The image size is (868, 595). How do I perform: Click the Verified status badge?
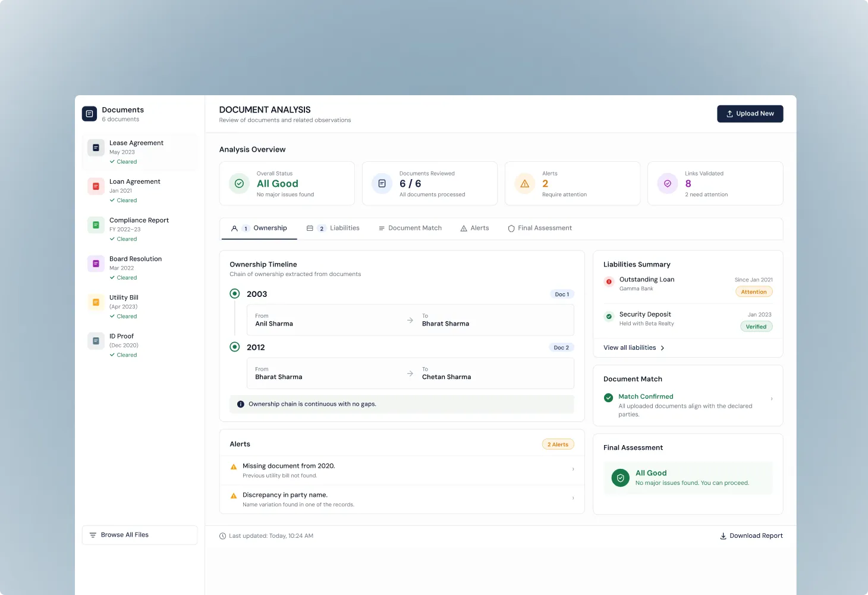[x=756, y=327]
